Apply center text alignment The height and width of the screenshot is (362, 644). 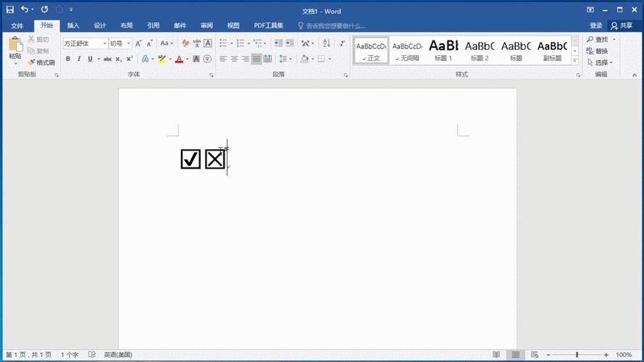tap(235, 59)
